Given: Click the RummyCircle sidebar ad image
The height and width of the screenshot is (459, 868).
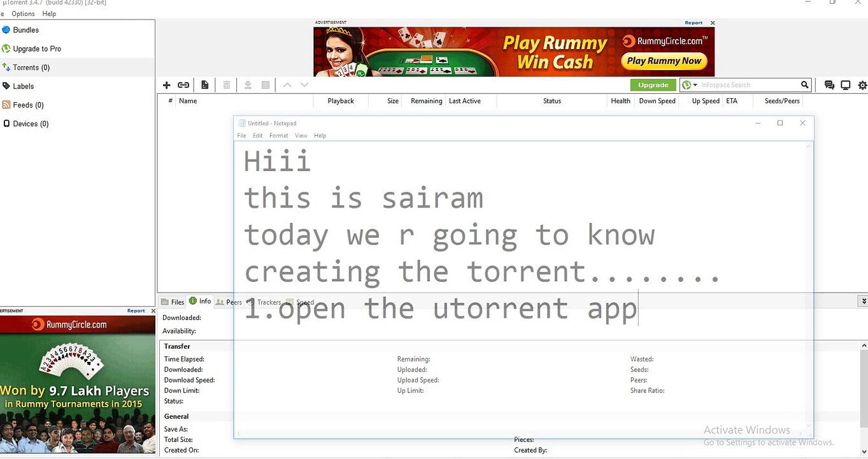Looking at the screenshot, I should 78,384.
